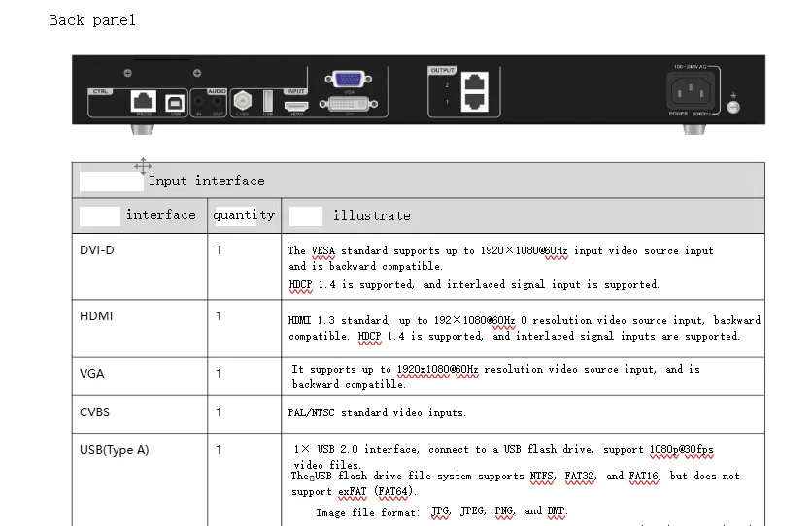Click the Back panel heading text
The width and height of the screenshot is (812, 526).
pyautogui.click(x=92, y=20)
